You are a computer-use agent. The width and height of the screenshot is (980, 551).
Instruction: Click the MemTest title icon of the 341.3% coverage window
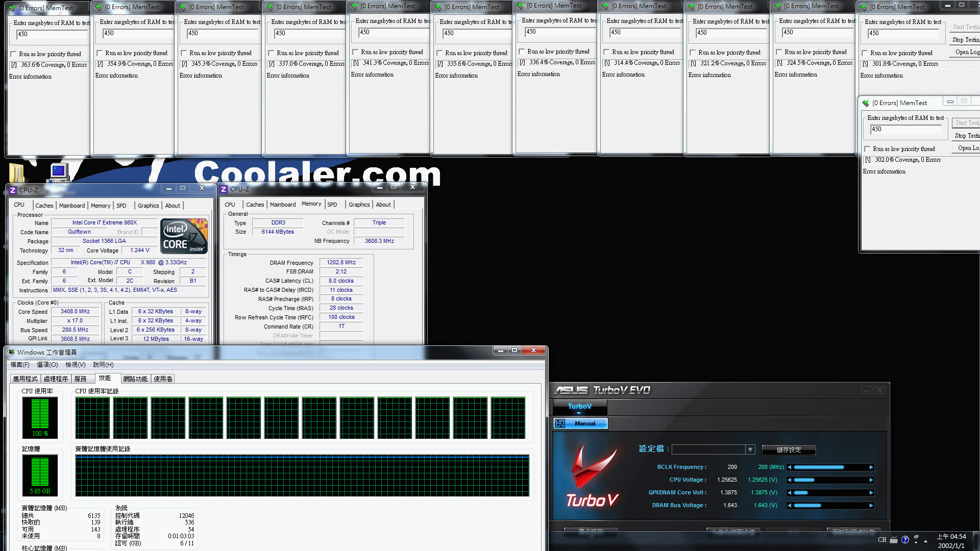tap(354, 6)
